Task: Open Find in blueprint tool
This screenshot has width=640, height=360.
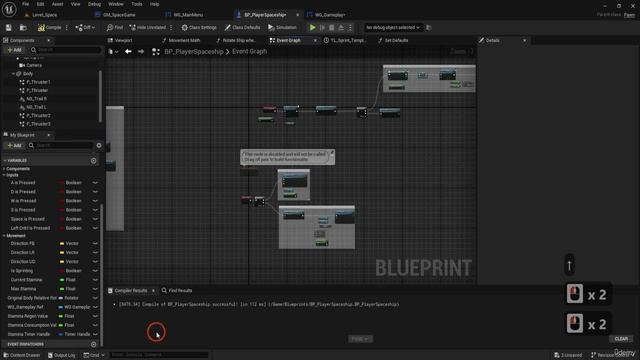Action: click(x=115, y=27)
